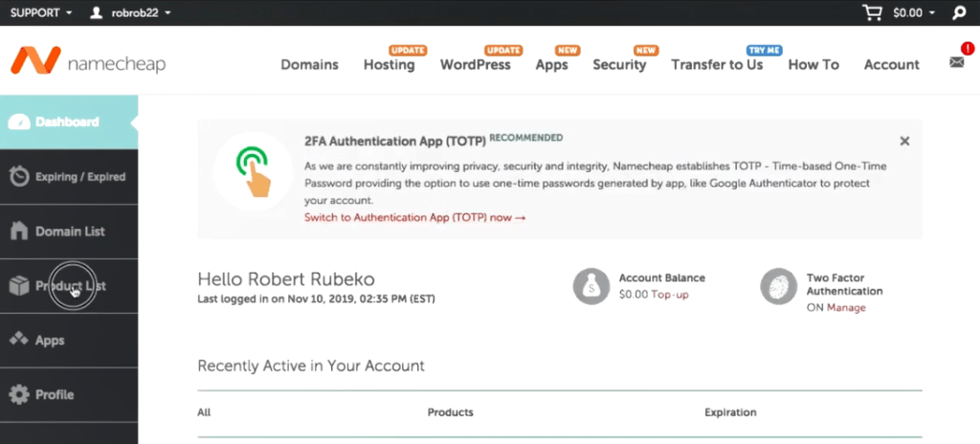Open the Account menu
This screenshot has width=980, height=444.
pos(891,64)
